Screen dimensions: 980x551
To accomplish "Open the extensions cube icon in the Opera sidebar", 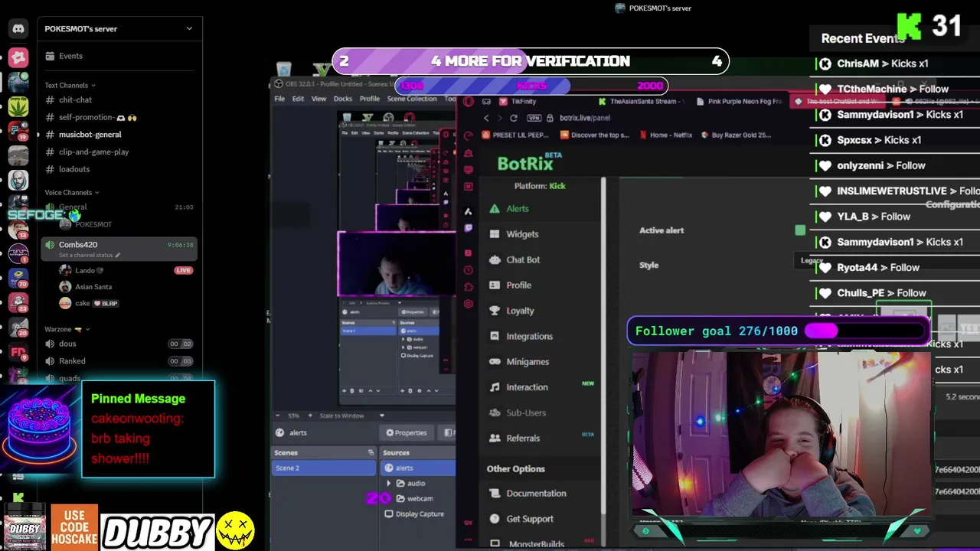I will [469, 287].
